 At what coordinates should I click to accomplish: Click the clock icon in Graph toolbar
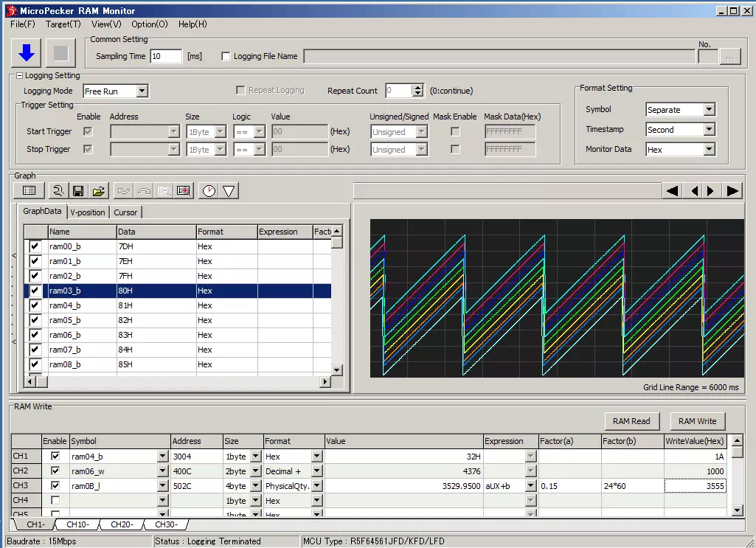tap(209, 191)
